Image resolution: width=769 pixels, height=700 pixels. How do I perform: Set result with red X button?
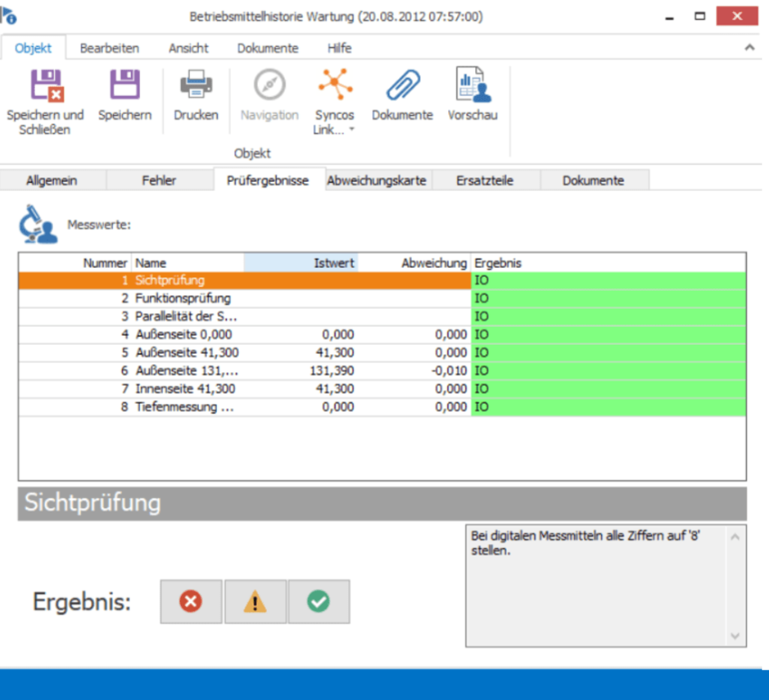pos(191,602)
